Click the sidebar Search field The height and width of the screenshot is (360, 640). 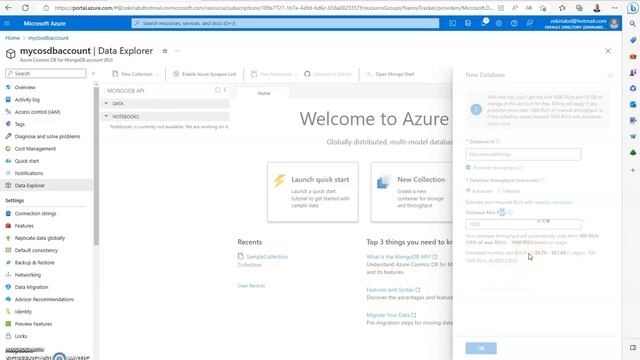46,73
